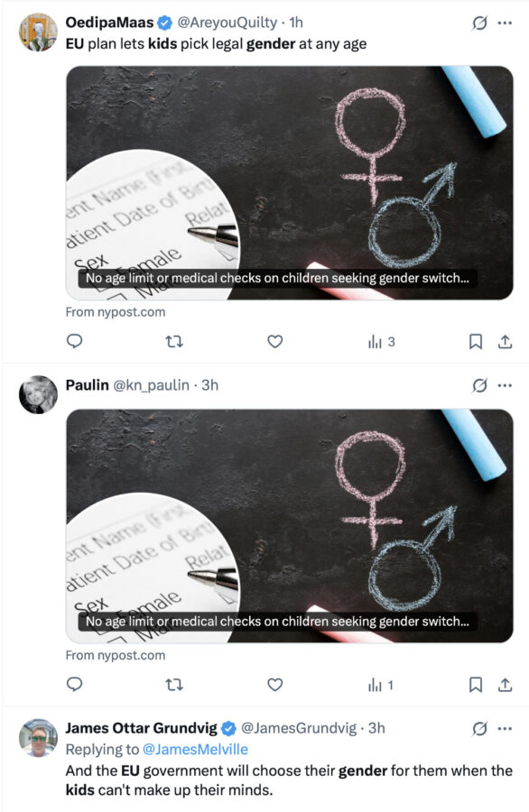
Task: Open more options on Paulin's post
Action: (x=505, y=385)
